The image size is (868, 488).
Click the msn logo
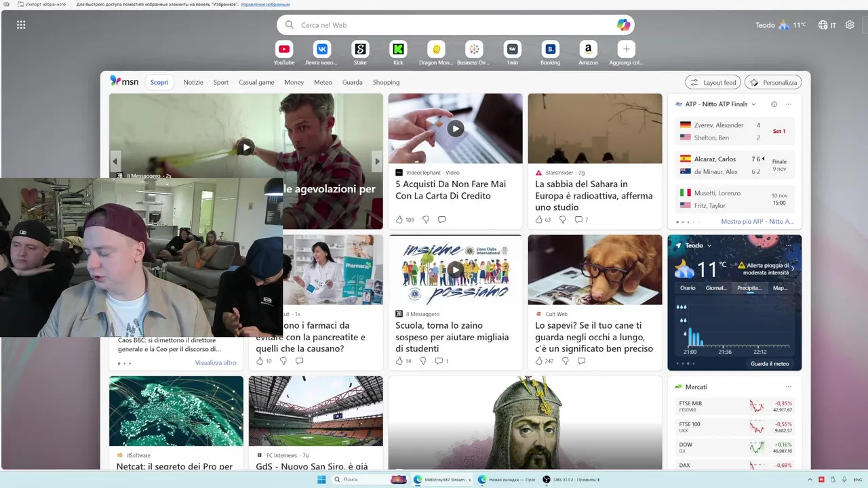[x=124, y=81]
